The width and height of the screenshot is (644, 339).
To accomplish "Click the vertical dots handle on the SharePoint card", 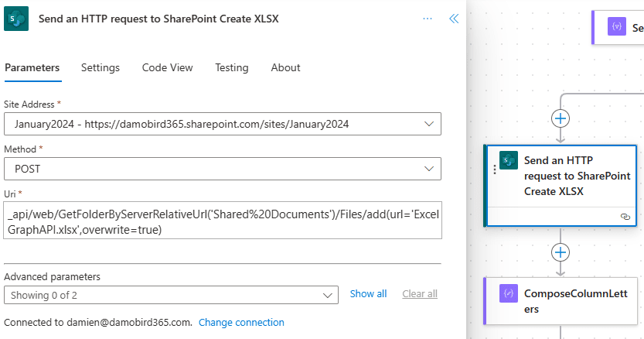I will tap(495, 169).
